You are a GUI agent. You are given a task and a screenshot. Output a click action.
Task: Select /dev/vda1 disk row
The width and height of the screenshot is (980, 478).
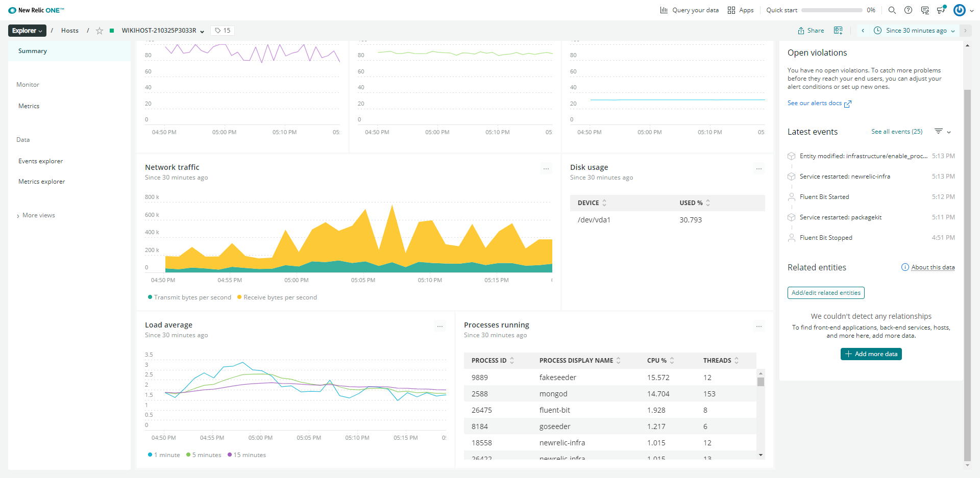667,220
